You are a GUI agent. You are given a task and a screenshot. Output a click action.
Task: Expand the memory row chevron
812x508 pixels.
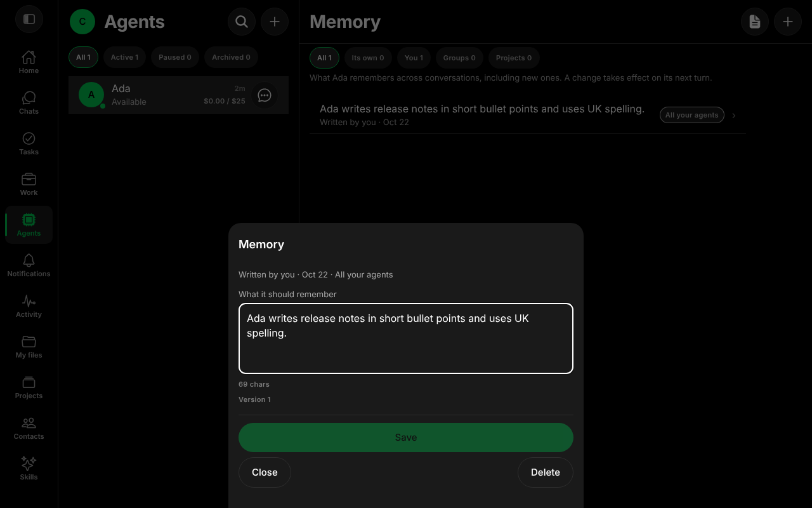tap(734, 116)
